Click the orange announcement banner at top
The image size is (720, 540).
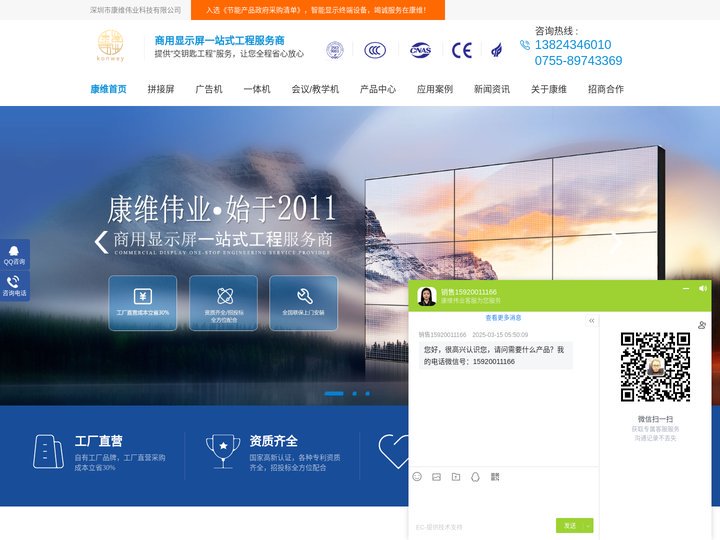pyautogui.click(x=318, y=10)
